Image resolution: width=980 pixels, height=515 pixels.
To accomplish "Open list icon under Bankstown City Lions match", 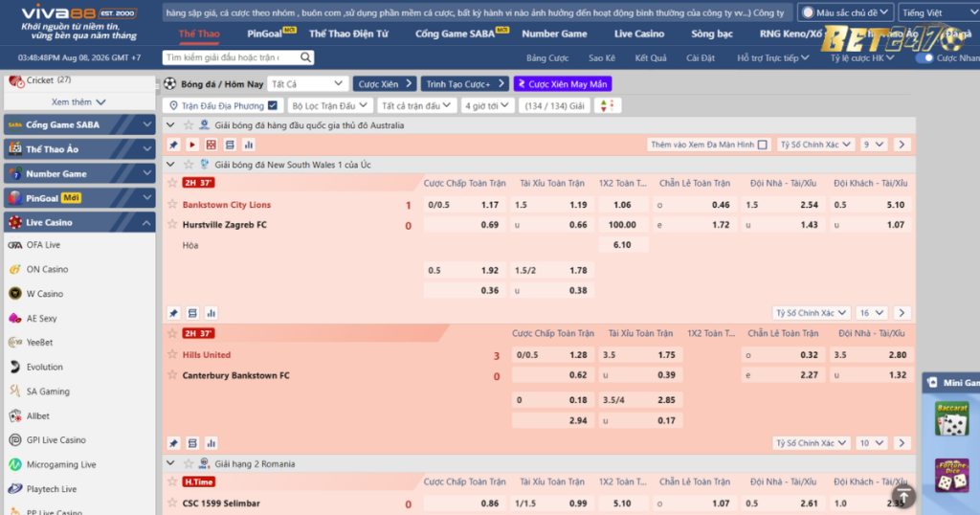I will click(x=192, y=313).
